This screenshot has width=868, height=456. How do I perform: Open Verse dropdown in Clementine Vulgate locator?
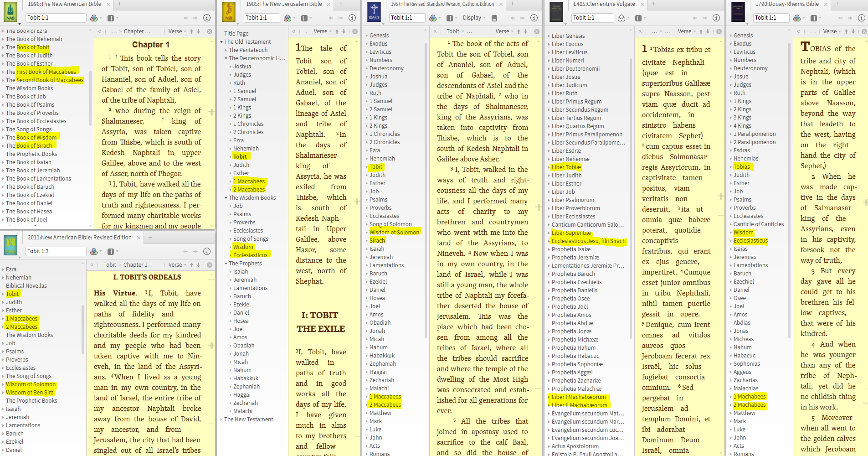(687, 31)
